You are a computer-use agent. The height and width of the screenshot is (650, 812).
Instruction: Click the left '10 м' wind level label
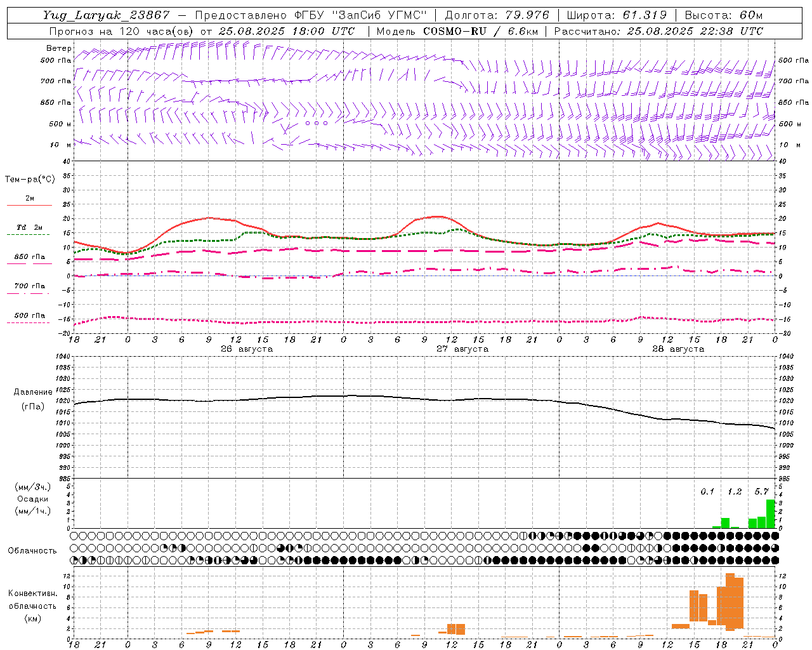pyautogui.click(x=61, y=145)
